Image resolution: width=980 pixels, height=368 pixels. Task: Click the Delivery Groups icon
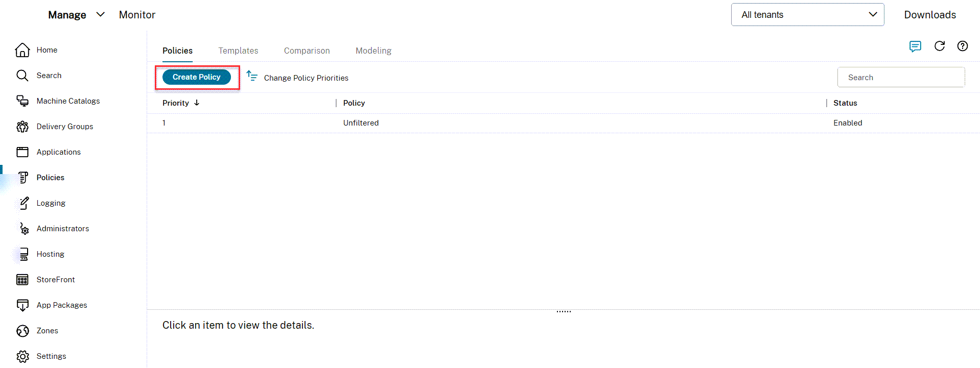coord(22,127)
